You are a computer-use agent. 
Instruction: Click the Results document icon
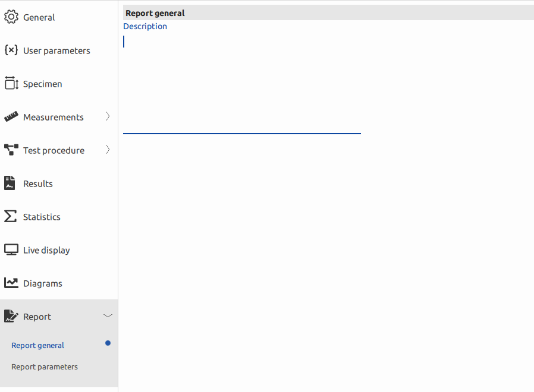tap(10, 184)
